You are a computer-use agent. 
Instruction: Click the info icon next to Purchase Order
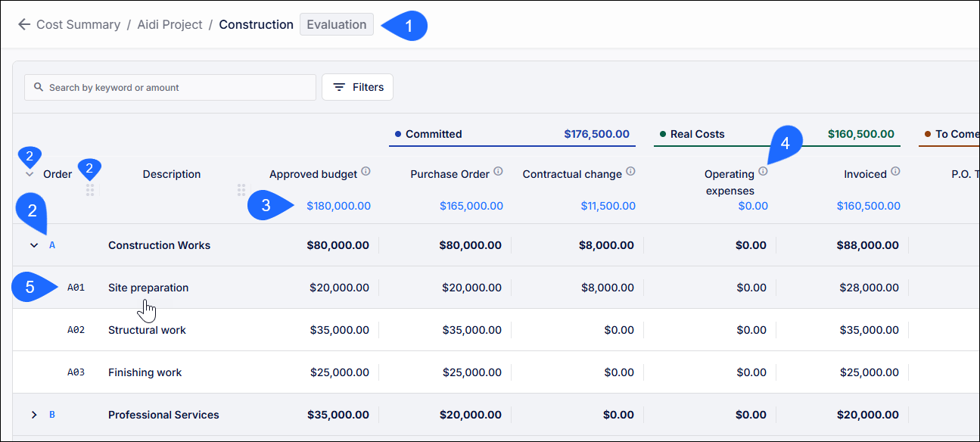tap(498, 172)
